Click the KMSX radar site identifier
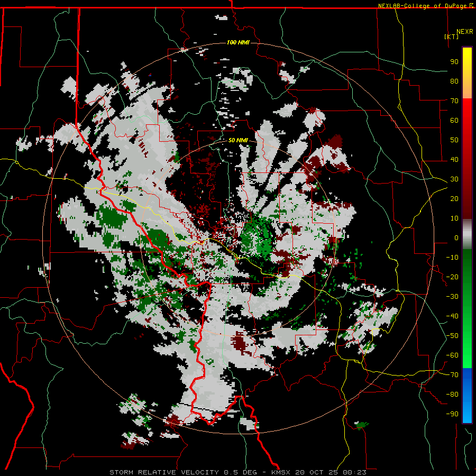 tap(281, 472)
